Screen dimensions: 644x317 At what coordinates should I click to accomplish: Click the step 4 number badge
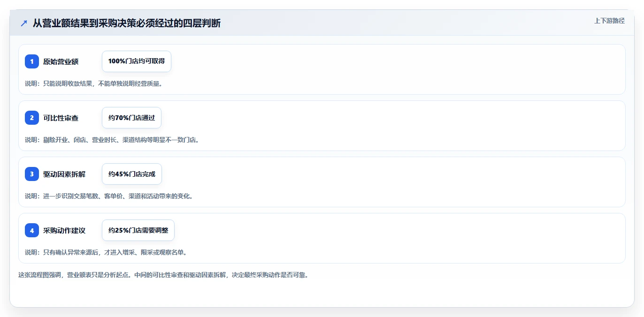coord(32,230)
